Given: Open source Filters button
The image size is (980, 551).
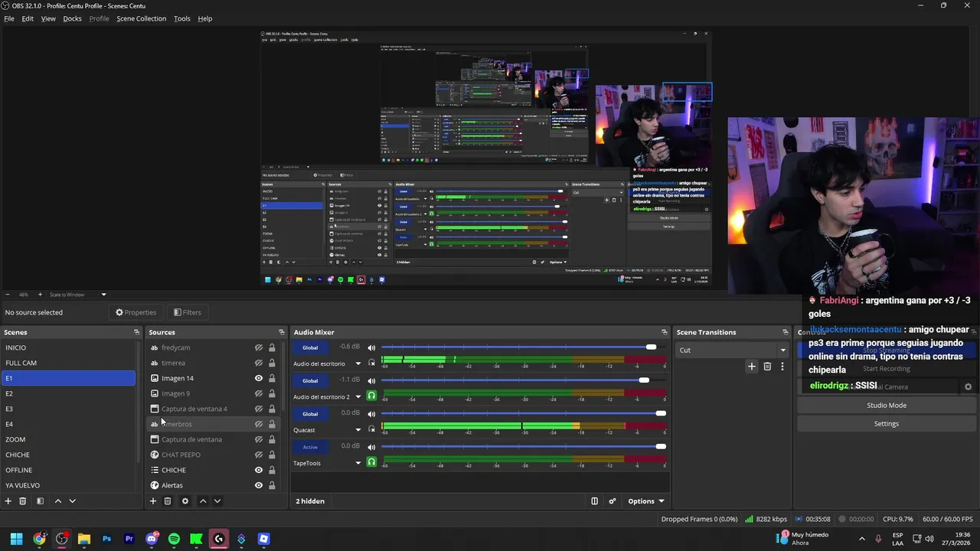Looking at the screenshot, I should (187, 312).
